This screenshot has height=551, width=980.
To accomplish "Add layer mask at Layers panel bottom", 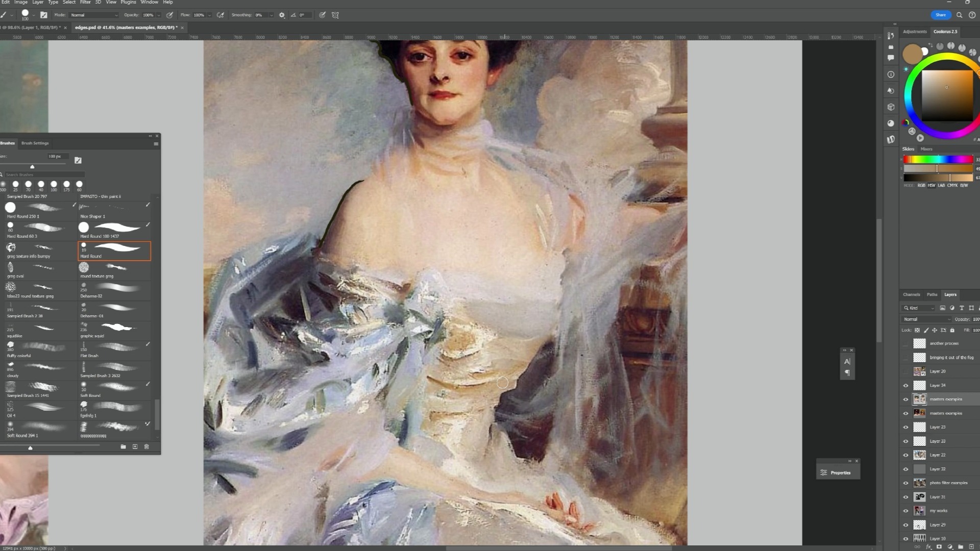I will (939, 547).
